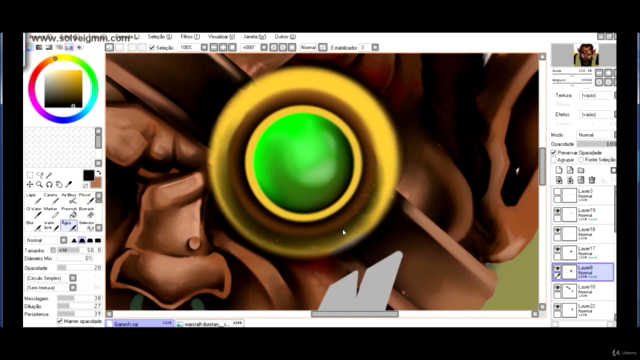Image resolution: width=640 pixels, height=360 pixels.
Task: Select Layer10 in the layers list
Action: pyautogui.click(x=583, y=291)
